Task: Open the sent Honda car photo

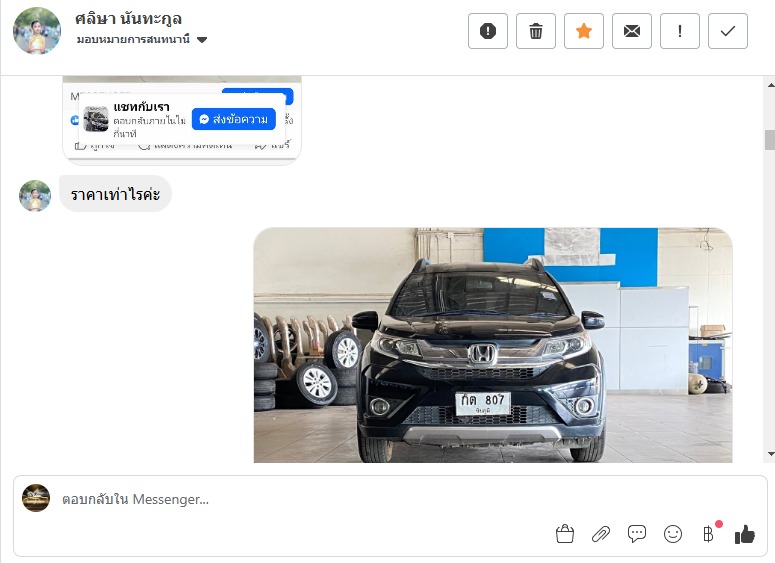Action: pos(493,345)
